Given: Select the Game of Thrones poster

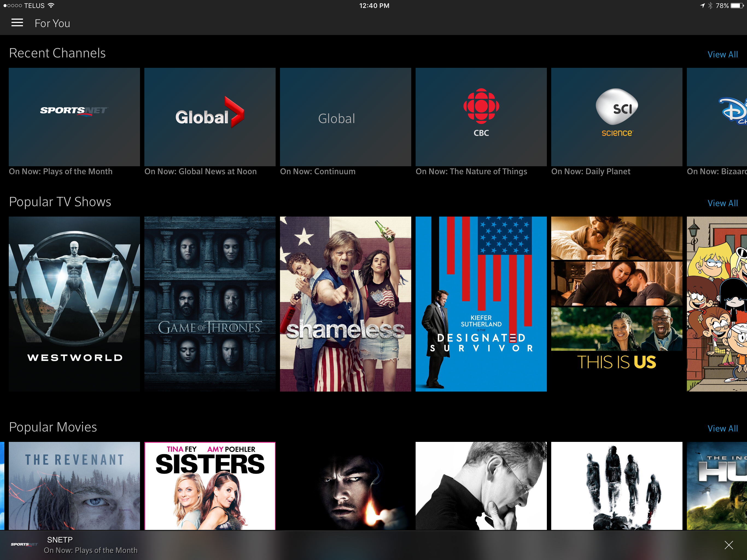Looking at the screenshot, I should click(210, 304).
